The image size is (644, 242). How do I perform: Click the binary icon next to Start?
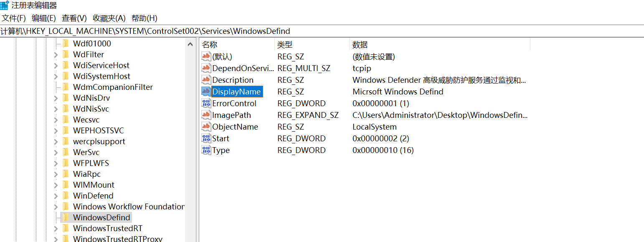pos(206,138)
